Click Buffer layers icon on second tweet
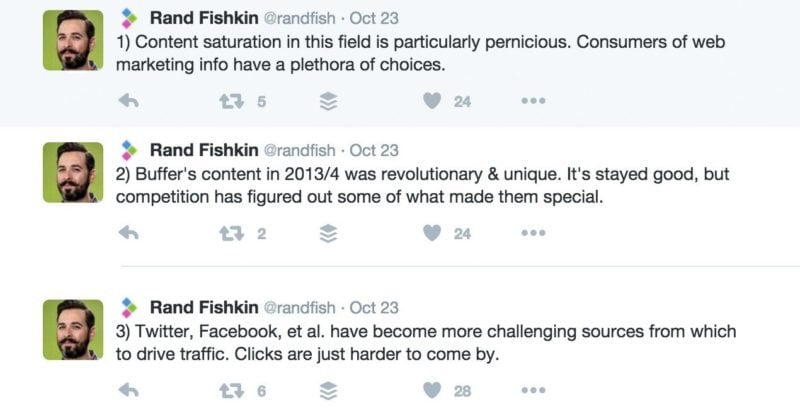This screenshot has width=800, height=411. (x=329, y=234)
